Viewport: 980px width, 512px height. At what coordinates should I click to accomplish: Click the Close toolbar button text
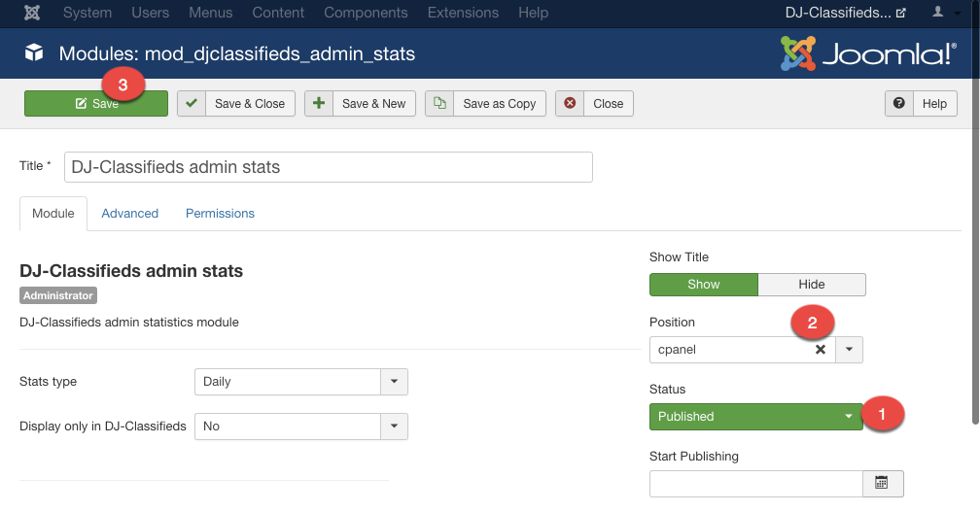[x=609, y=104]
